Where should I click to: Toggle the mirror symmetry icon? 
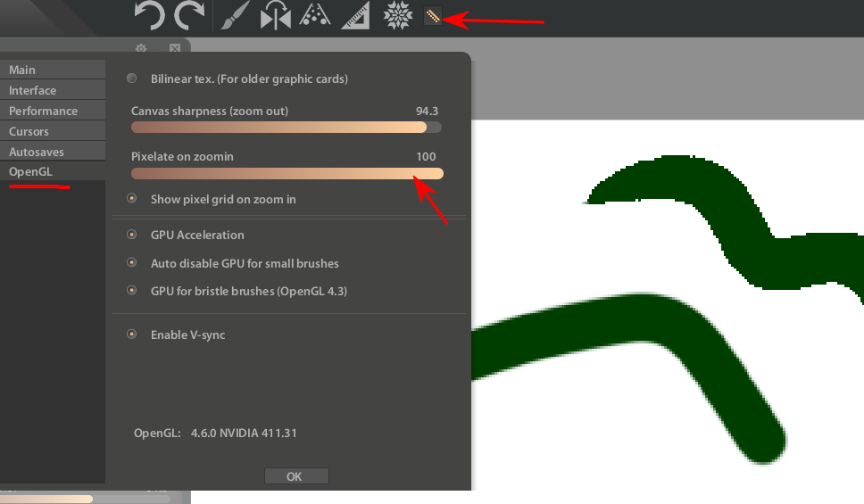coord(275,16)
